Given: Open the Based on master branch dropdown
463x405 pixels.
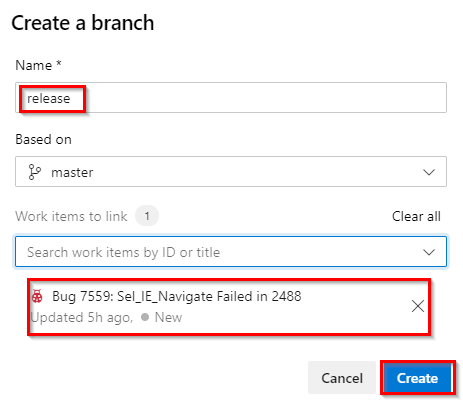Looking at the screenshot, I should [x=231, y=172].
